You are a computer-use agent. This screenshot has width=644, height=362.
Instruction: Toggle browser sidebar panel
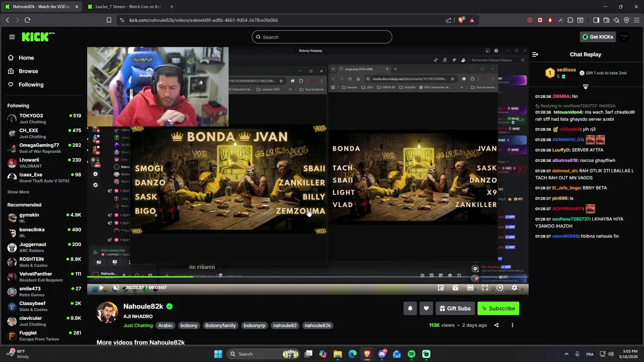(596, 20)
